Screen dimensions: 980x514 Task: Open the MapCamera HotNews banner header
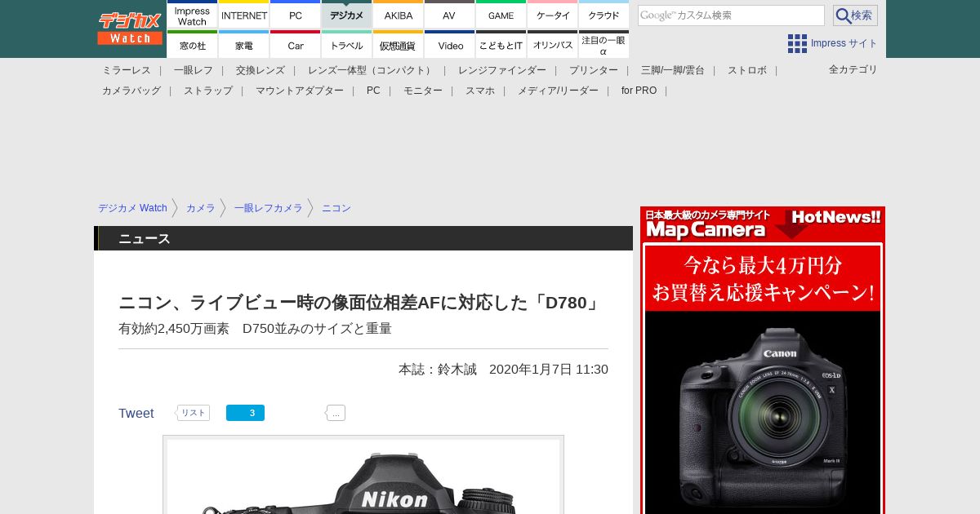[763, 224]
